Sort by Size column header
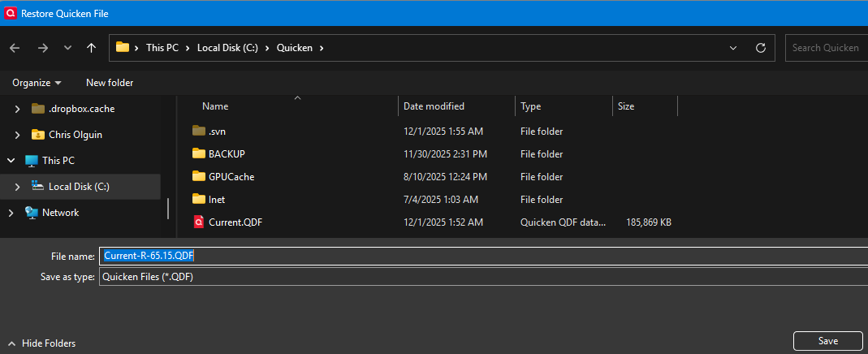Viewport: 868px width, 354px height. [625, 106]
